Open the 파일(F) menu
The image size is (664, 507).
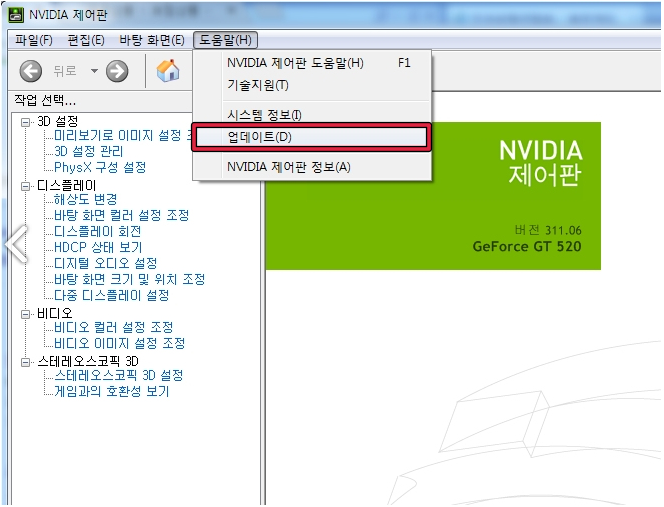point(33,40)
